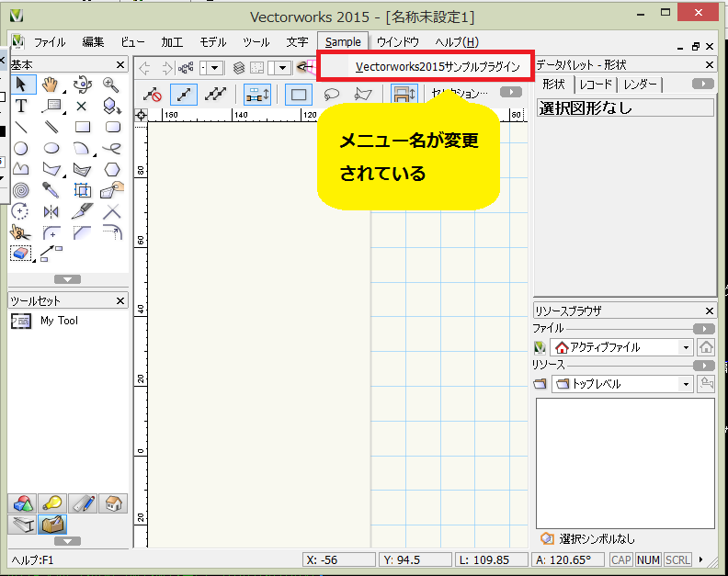Viewport: 728px width, 576px height.
Task: Expand the tool sets bottom arrow
Action: (x=67, y=541)
